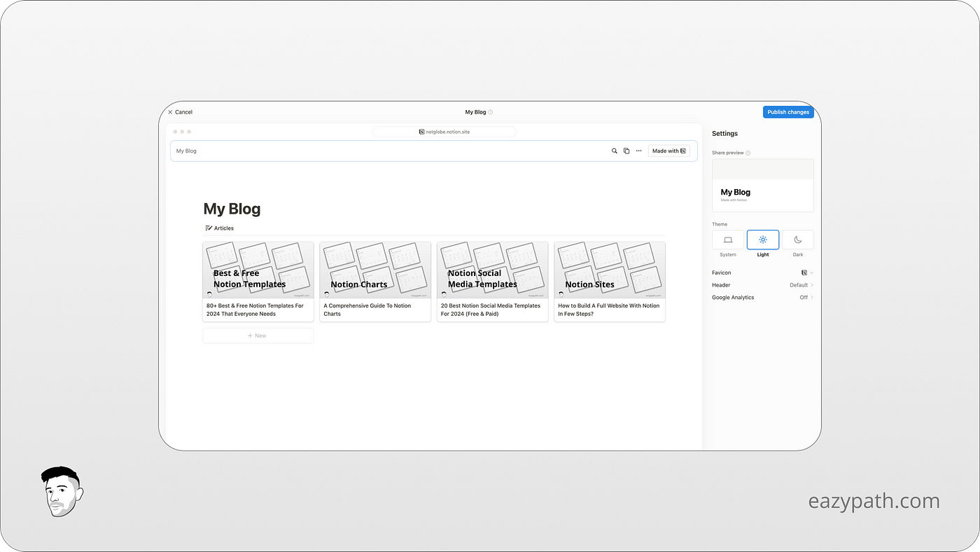Click the info icon beside Share preview
980x552 pixels.
pos(748,153)
